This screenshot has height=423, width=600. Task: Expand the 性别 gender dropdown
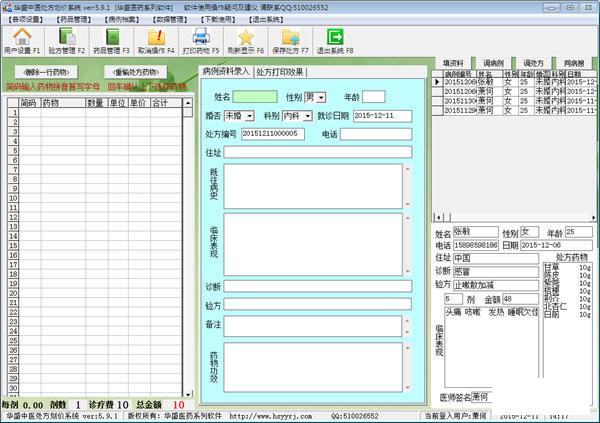coord(321,97)
